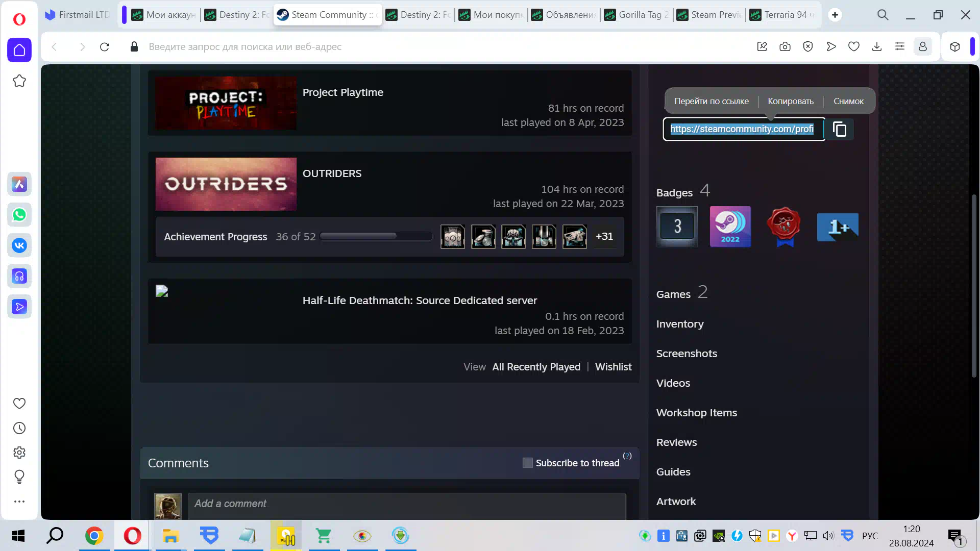This screenshot has width=980, height=551.
Task: Open VK messenger in sidebar
Action: [19, 245]
